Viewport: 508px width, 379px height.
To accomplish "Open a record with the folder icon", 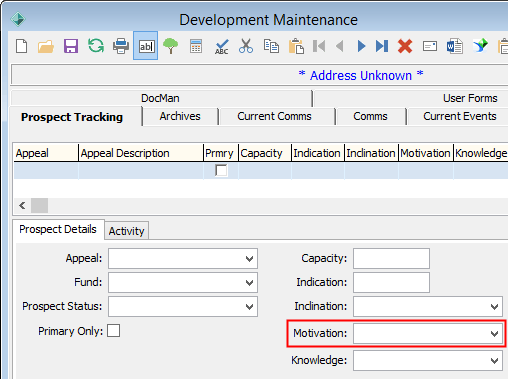I will pyautogui.click(x=46, y=46).
